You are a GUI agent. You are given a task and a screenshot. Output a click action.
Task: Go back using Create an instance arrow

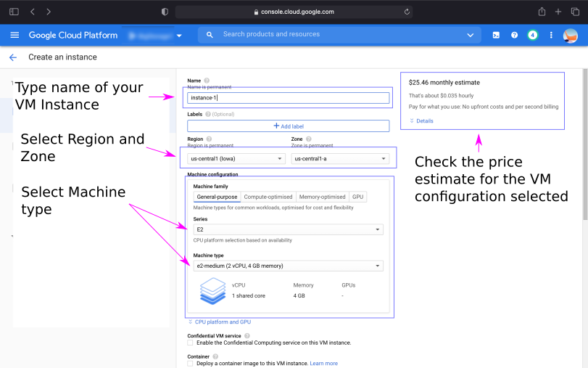coord(12,57)
